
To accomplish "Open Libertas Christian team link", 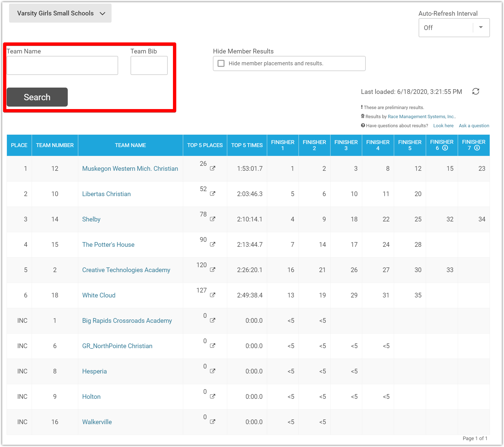I will pyautogui.click(x=106, y=194).
